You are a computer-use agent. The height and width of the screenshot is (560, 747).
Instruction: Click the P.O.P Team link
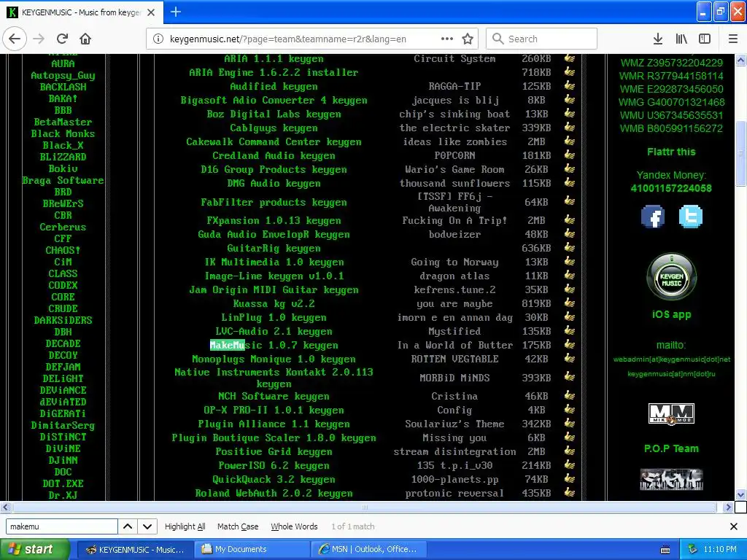(x=671, y=448)
